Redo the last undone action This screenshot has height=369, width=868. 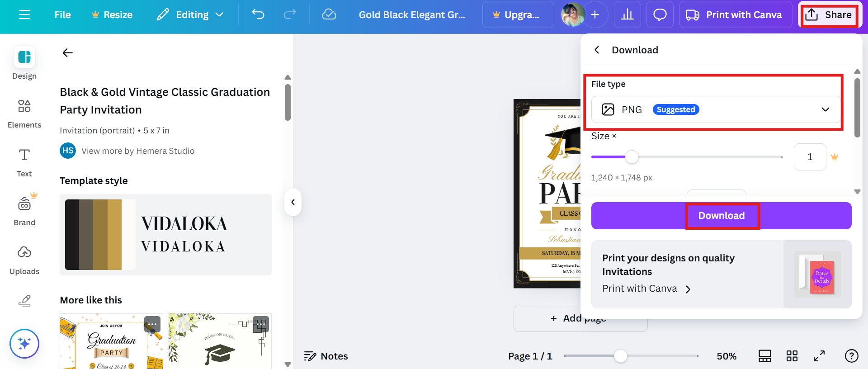coord(290,15)
